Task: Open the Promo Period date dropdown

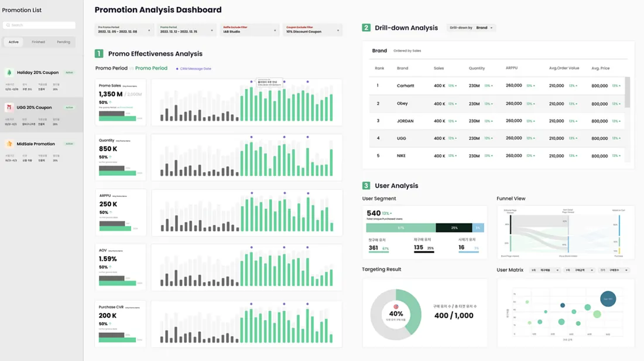Action: (186, 30)
